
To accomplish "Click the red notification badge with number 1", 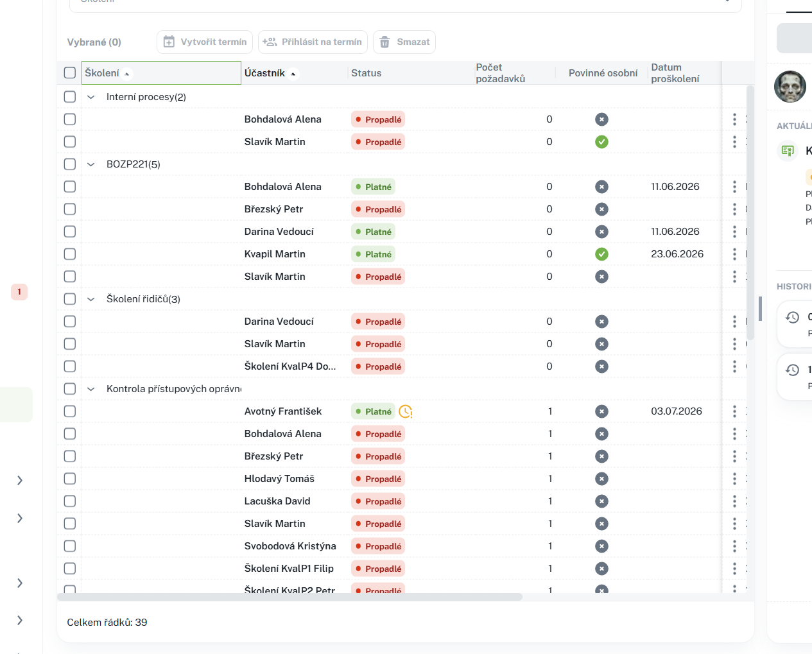I will pyautogui.click(x=19, y=292).
